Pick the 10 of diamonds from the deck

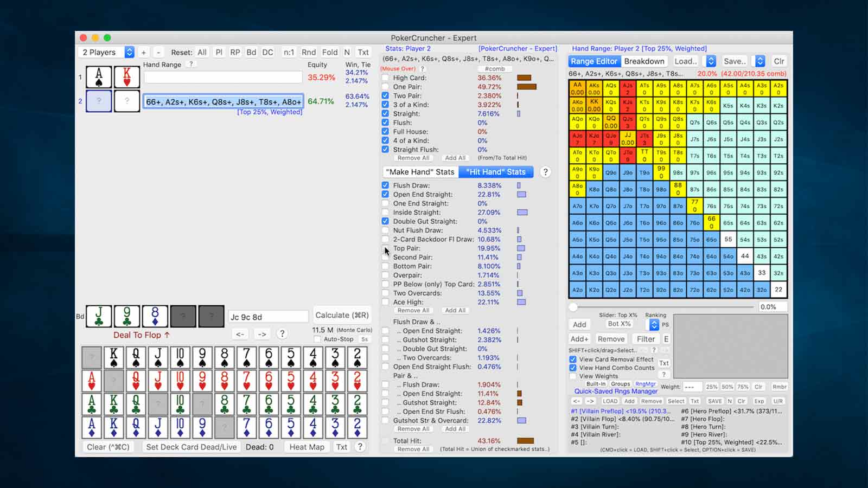click(x=180, y=427)
